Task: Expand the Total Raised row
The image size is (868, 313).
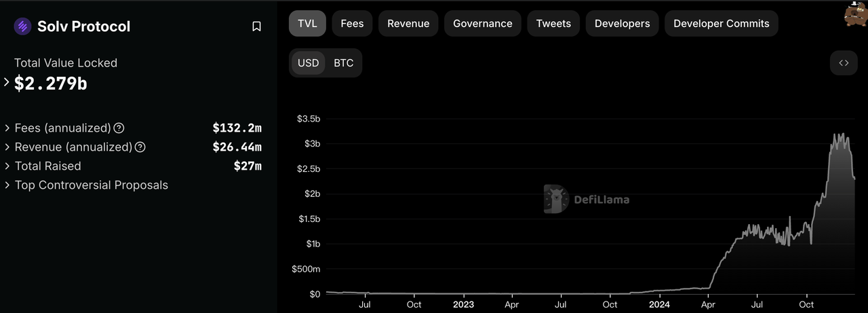Action: tap(7, 166)
